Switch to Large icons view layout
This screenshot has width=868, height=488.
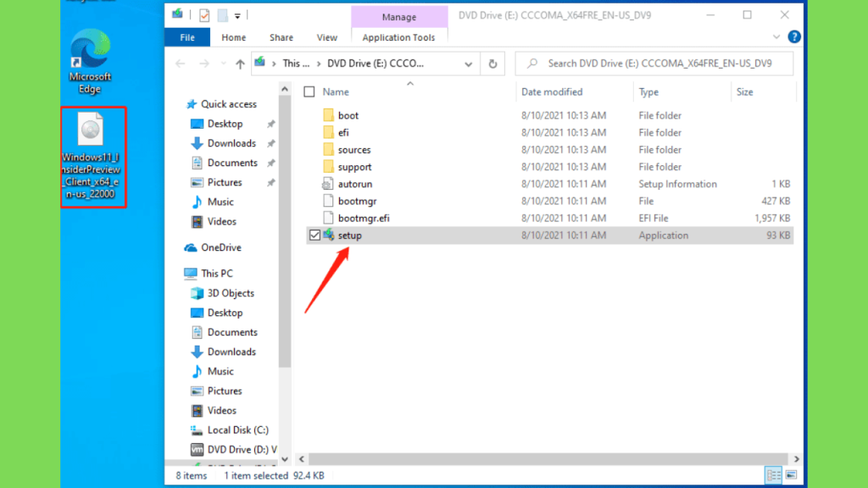pos(791,475)
